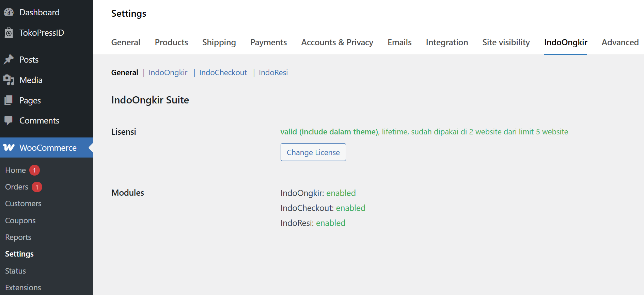This screenshot has width=644, height=295.
Task: Click the Comments speech bubble icon
Action: coord(9,120)
